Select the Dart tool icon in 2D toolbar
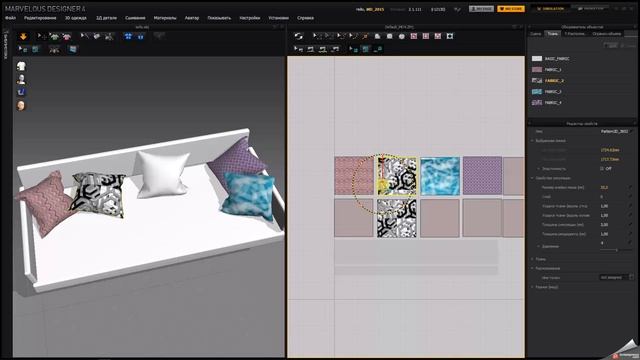This screenshot has height=360, width=640. click(450, 36)
